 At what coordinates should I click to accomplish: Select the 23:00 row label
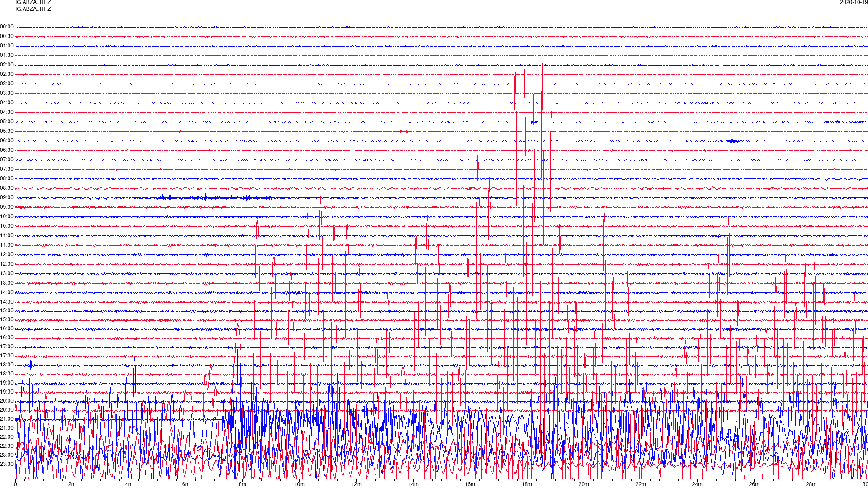pos(7,455)
